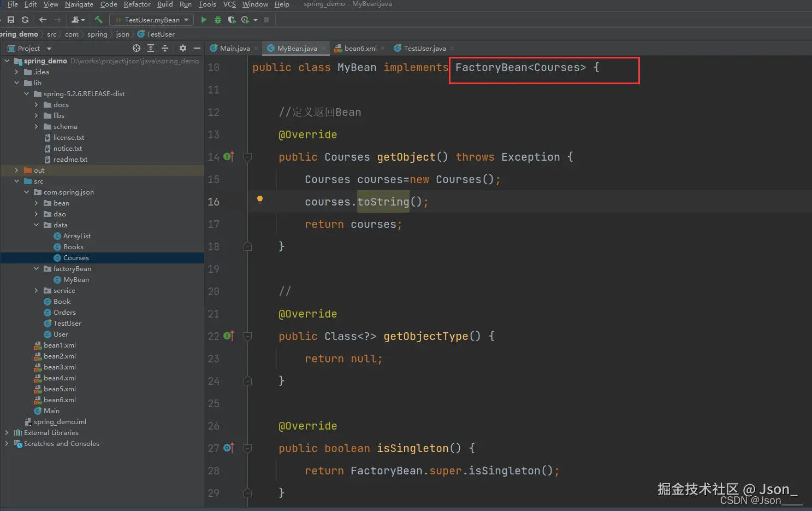Screen dimensions: 812x511
Task: Fold the getObjectType method block
Action: tap(247, 337)
